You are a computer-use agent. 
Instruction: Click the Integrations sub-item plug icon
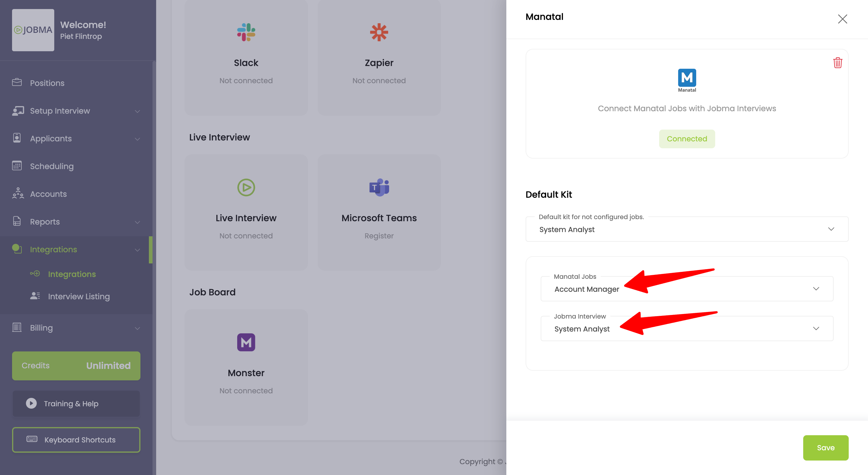click(x=35, y=274)
